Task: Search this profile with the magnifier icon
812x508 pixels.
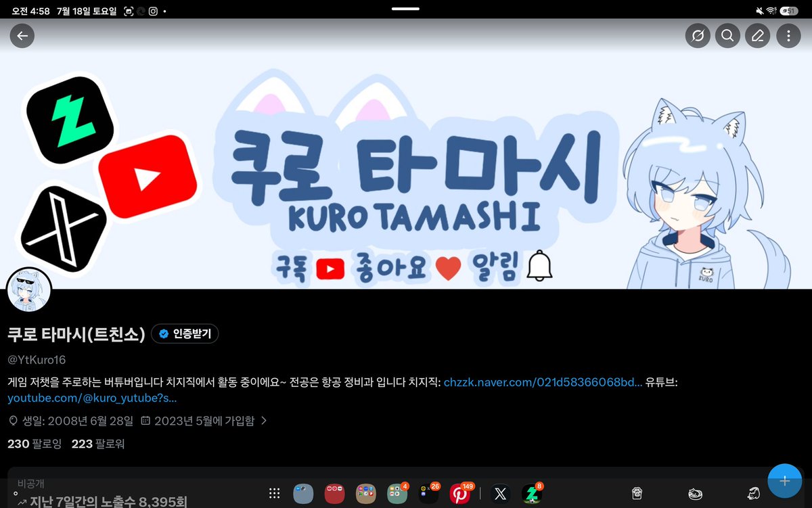Action: (x=727, y=36)
